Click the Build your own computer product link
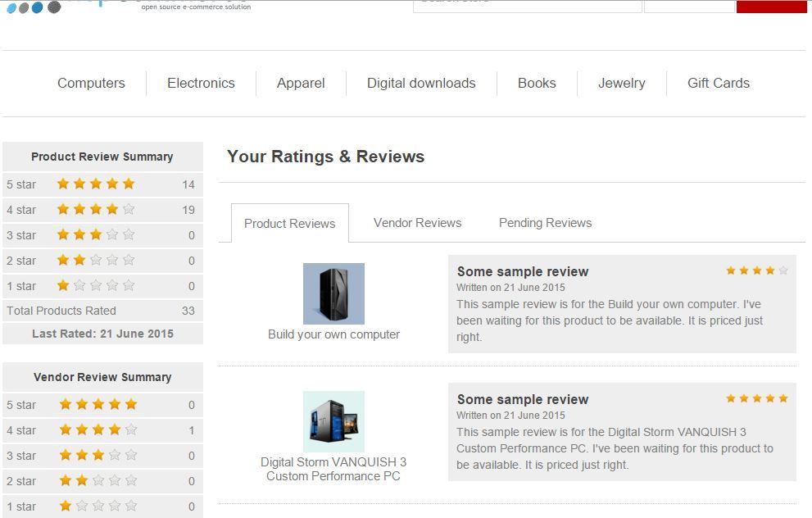This screenshot has height=518, width=812. [x=333, y=334]
